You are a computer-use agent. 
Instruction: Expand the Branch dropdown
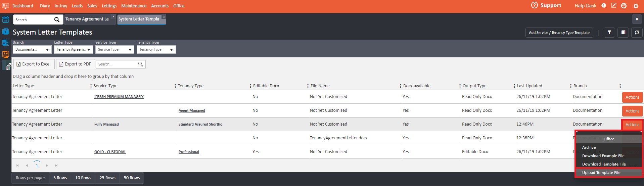pyautogui.click(x=32, y=50)
